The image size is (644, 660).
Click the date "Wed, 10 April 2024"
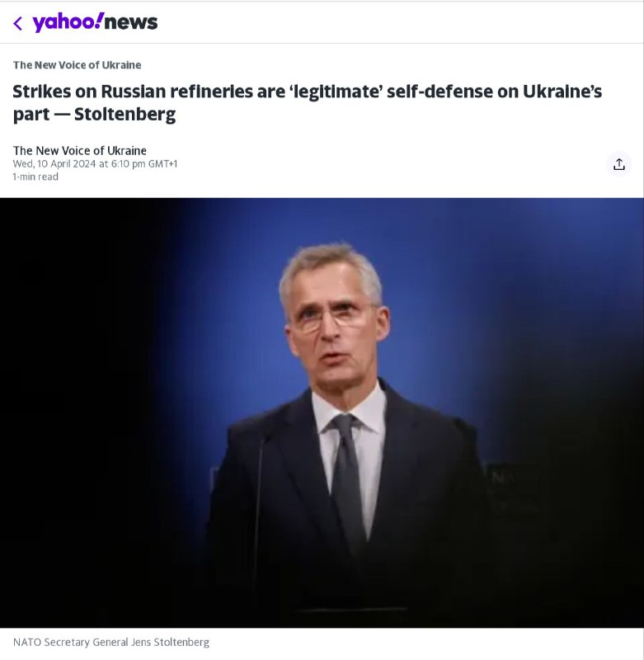click(x=54, y=163)
